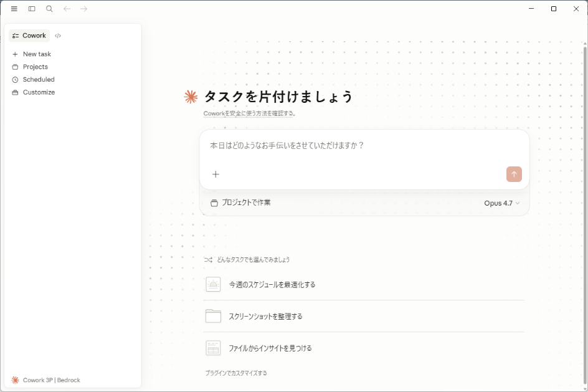Shuffle suggestions via どんなタスクでも選んでみましょう

(x=247, y=260)
